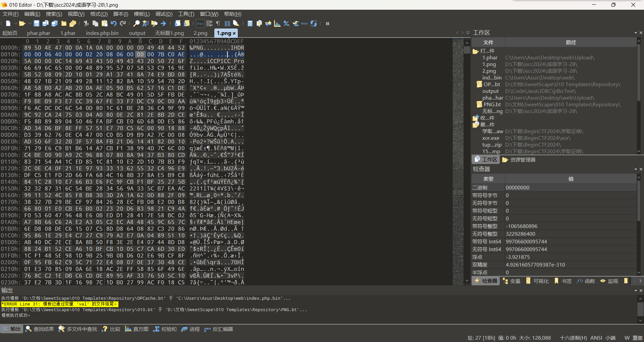Click the close file folder icon

(x=64, y=23)
